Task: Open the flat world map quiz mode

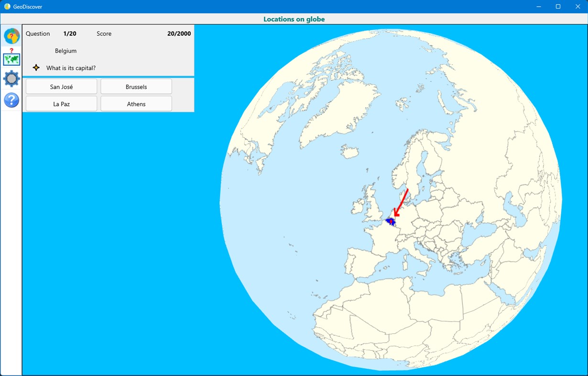Action: [11, 59]
